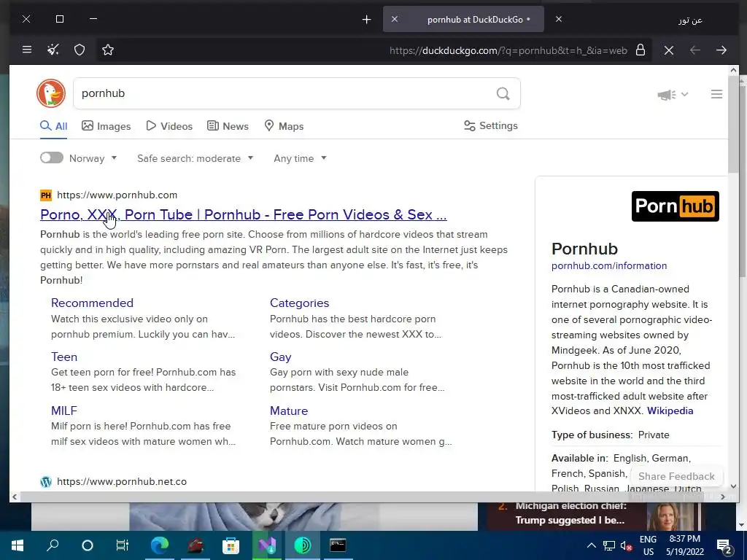Open the Windows Start menu
The height and width of the screenshot is (560, 747).
pos(18,545)
